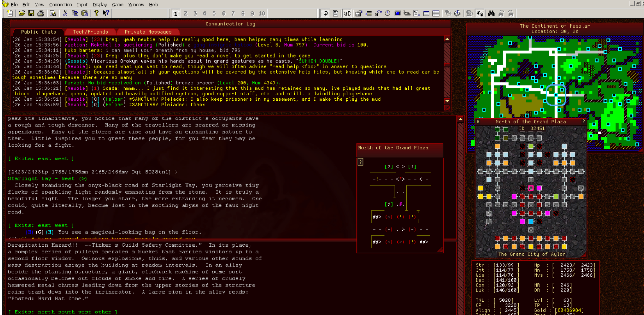
Task: Click pink current-room square on mapper
Action: tap(531, 188)
